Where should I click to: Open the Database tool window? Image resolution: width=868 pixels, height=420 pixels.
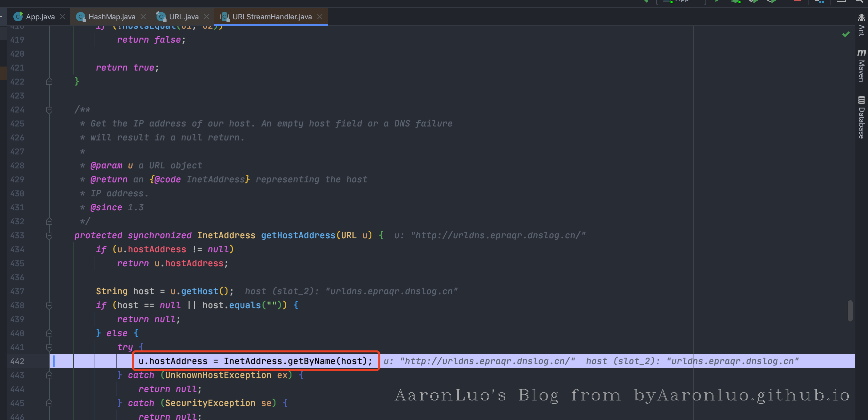pyautogui.click(x=861, y=118)
